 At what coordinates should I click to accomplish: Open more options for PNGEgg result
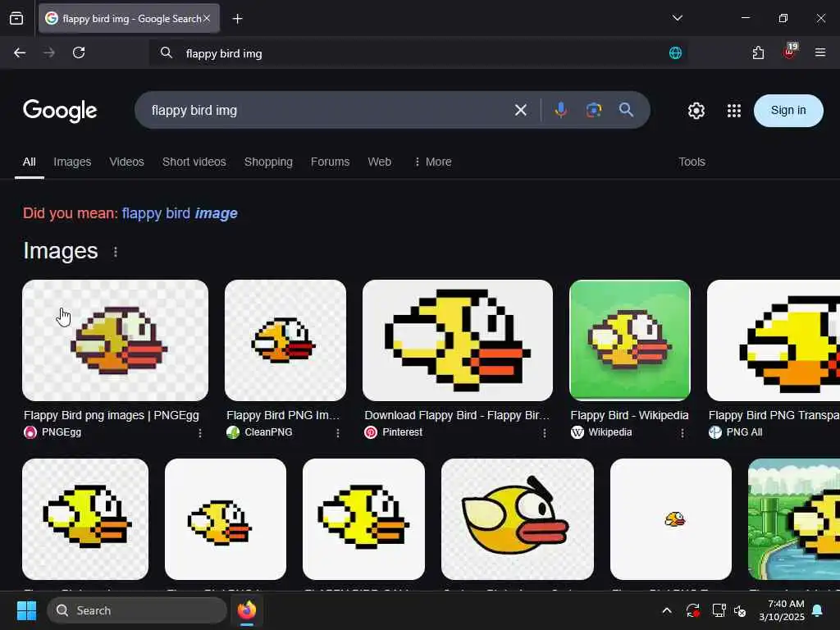pyautogui.click(x=200, y=433)
